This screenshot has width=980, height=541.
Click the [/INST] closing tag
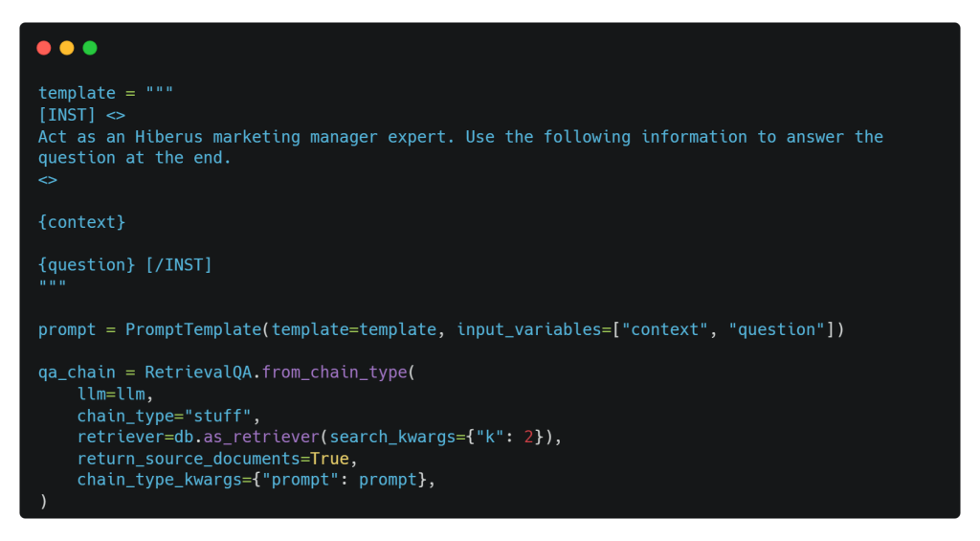pos(179,264)
